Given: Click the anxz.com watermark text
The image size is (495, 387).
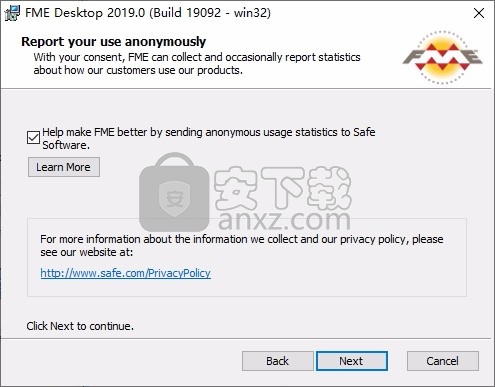Looking at the screenshot, I should coord(284,220).
